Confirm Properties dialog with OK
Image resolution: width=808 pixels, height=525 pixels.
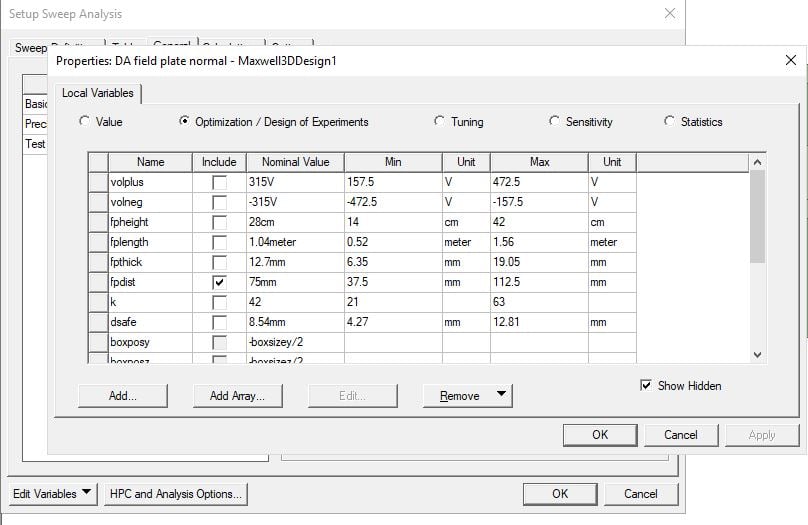coord(600,435)
